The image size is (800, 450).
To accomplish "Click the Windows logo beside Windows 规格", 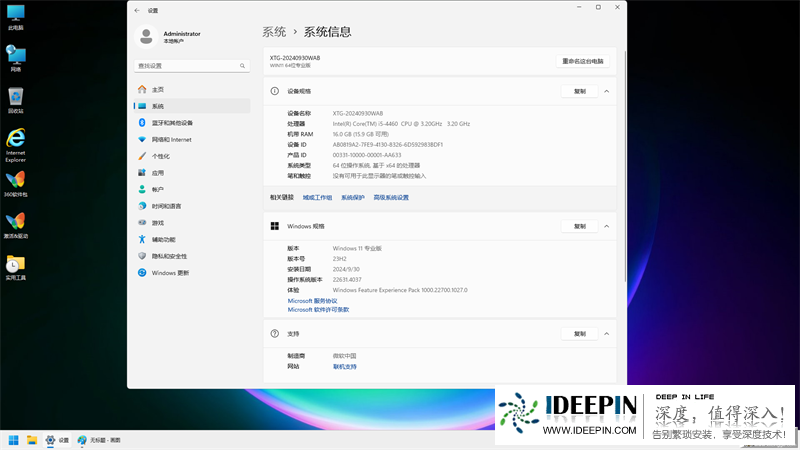I will click(x=274, y=226).
